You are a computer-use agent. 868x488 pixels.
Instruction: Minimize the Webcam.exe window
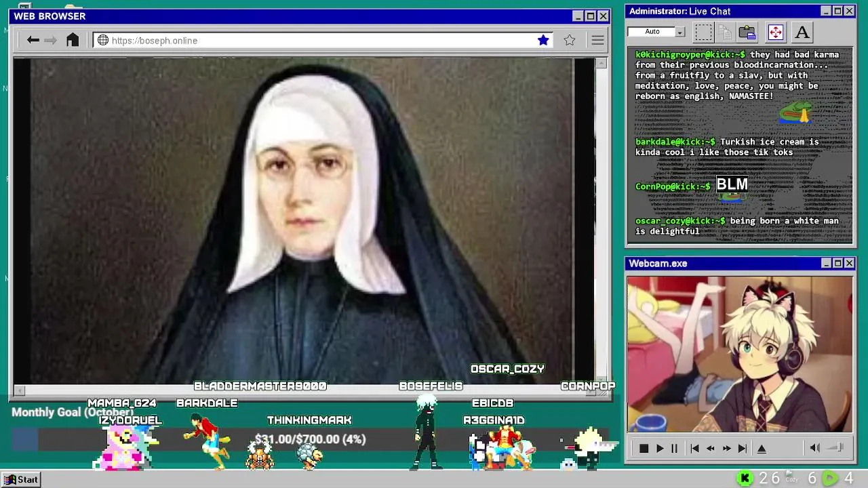pos(826,263)
